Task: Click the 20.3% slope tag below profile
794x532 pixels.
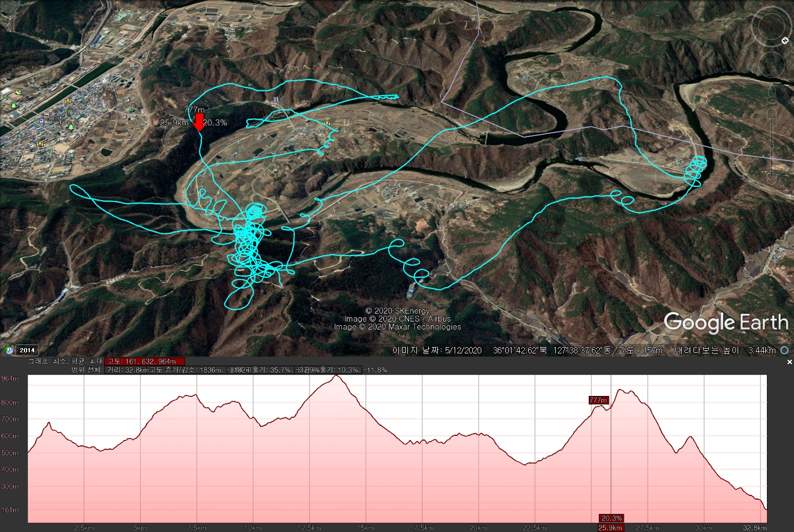Action: pos(612,518)
